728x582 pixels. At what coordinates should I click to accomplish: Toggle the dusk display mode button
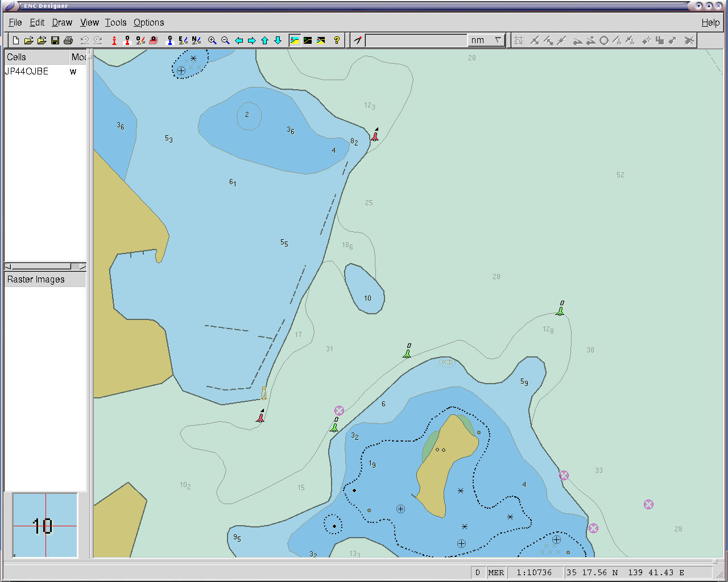[x=321, y=40]
